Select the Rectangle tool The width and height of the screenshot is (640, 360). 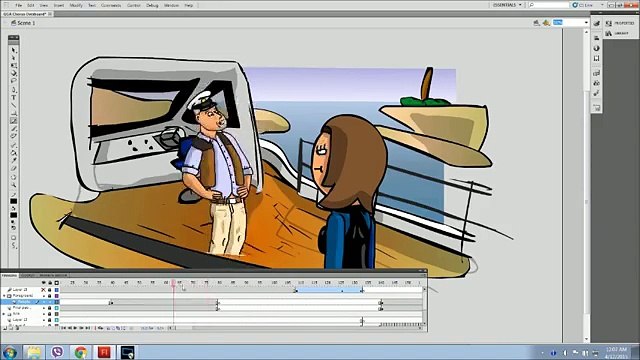click(x=13, y=113)
